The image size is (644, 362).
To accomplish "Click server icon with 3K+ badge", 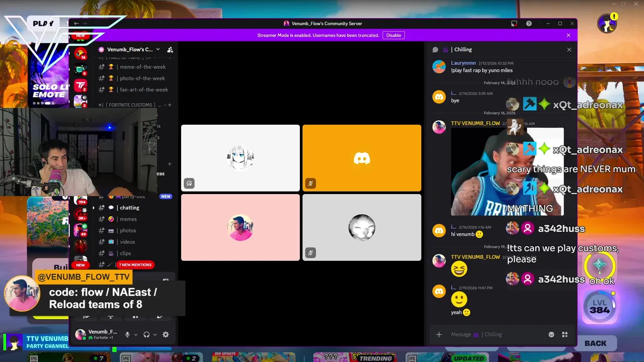I will [x=80, y=214].
